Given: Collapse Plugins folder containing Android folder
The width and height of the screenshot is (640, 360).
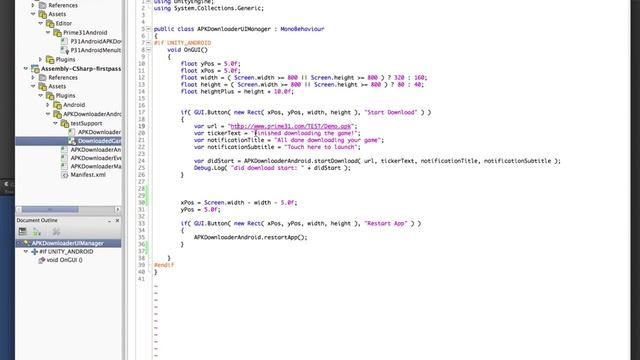Looking at the screenshot, I should 40,96.
